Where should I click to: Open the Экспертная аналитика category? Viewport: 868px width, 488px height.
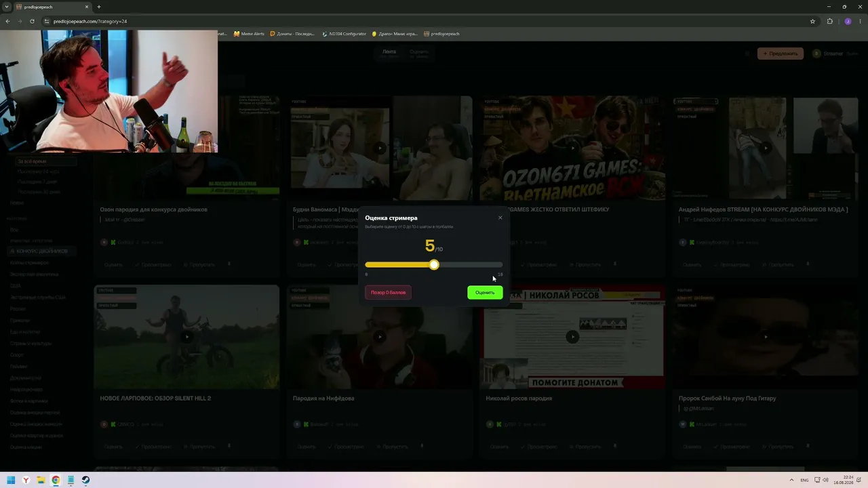pyautogui.click(x=34, y=274)
